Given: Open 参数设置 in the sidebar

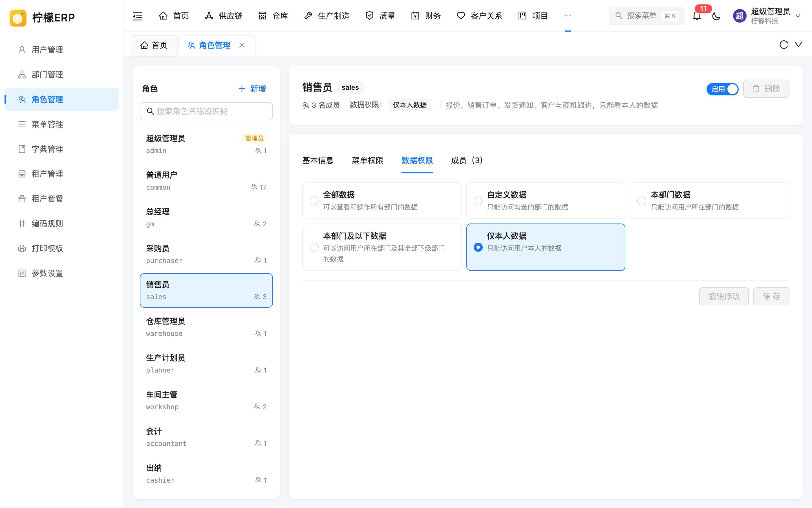Looking at the screenshot, I should pyautogui.click(x=62, y=273).
